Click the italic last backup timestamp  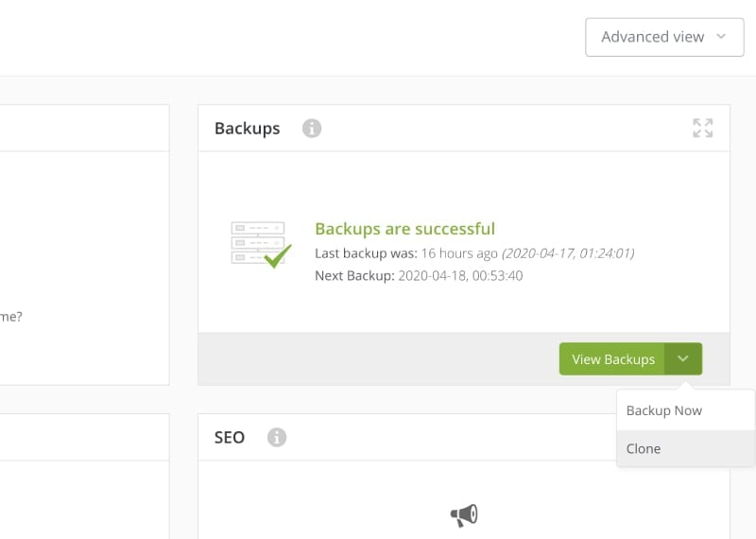point(567,253)
